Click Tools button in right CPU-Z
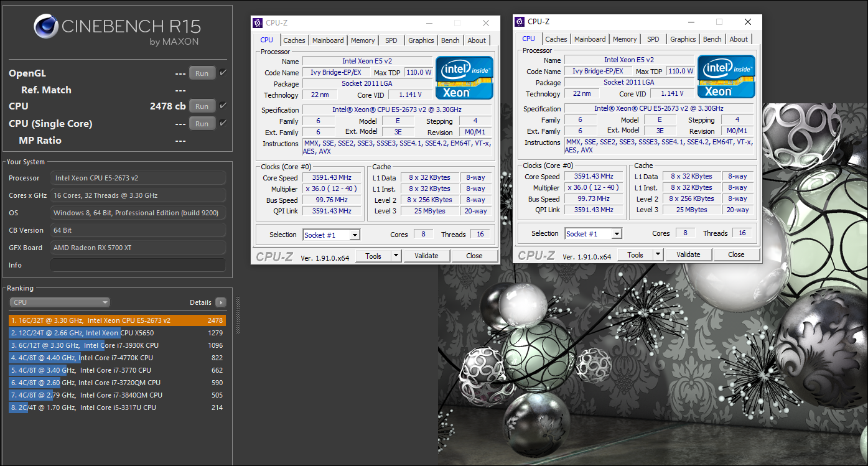 [635, 254]
